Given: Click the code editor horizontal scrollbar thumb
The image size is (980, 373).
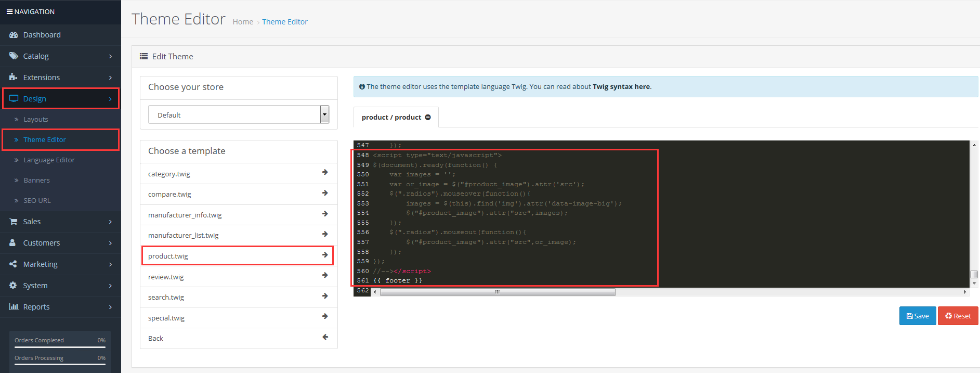Looking at the screenshot, I should tap(498, 292).
